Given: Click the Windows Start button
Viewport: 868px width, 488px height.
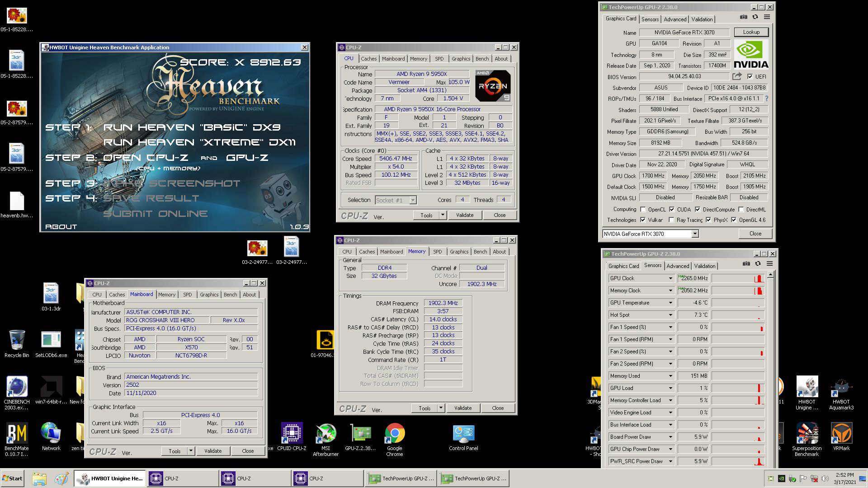Looking at the screenshot, I should pyautogui.click(x=12, y=479).
